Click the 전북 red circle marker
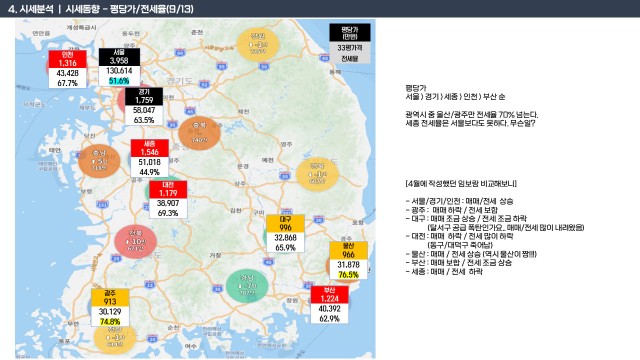Image resolution: width=640 pixels, height=360 pixels. click(x=136, y=241)
